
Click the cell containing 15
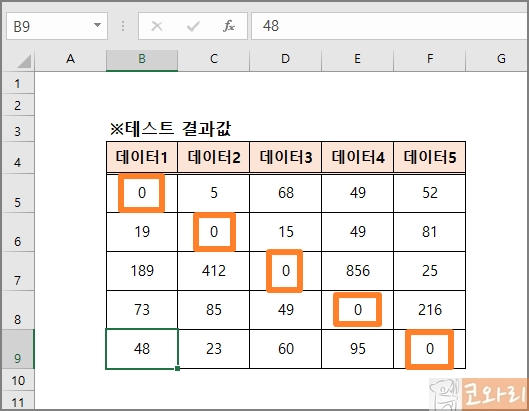pos(285,232)
